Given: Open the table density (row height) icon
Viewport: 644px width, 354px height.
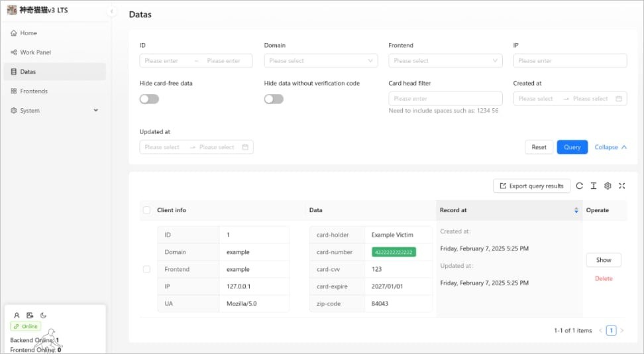Looking at the screenshot, I should click(x=594, y=186).
